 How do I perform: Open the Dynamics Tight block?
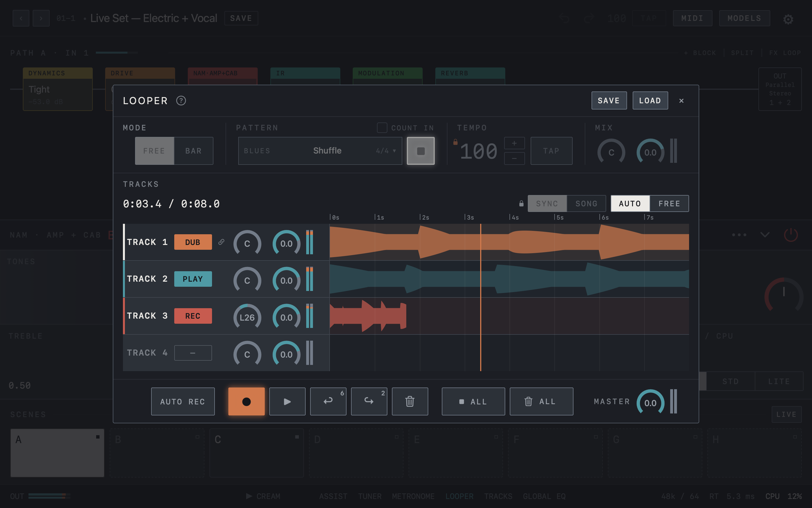pos(58,89)
